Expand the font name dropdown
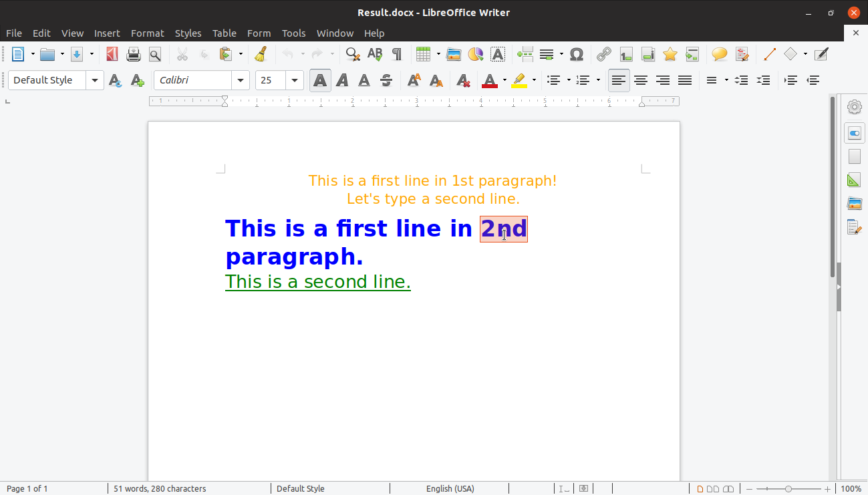 tap(241, 81)
